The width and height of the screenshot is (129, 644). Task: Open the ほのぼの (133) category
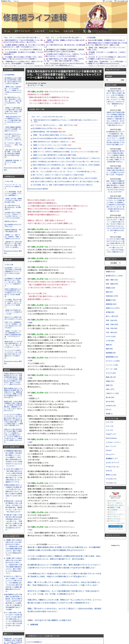tap(111, 406)
